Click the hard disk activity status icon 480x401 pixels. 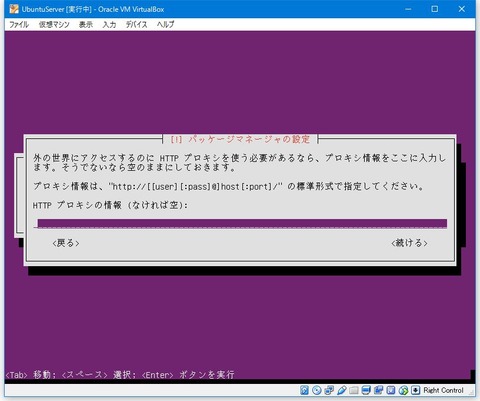pyautogui.click(x=304, y=390)
